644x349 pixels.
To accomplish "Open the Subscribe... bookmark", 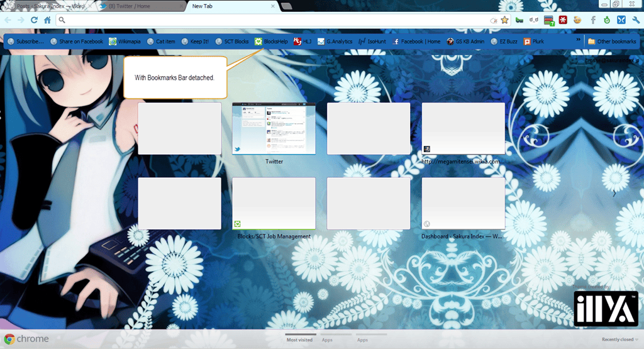I will click(25, 42).
